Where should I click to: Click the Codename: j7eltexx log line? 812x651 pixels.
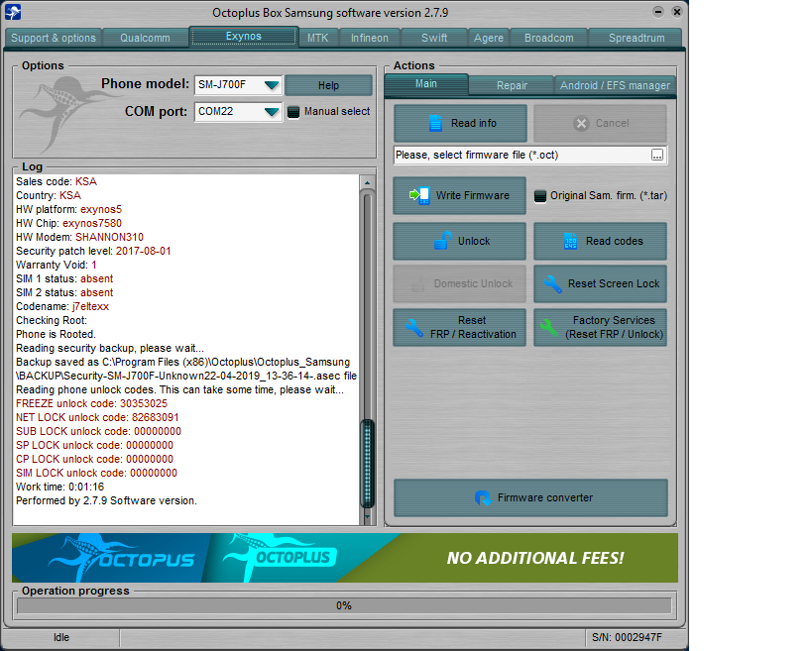point(62,306)
